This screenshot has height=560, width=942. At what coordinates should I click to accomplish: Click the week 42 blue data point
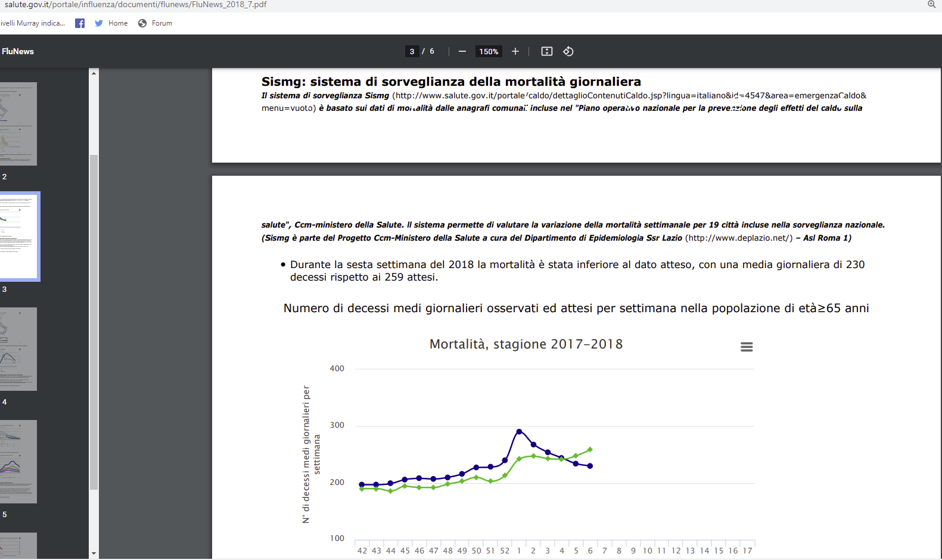pyautogui.click(x=362, y=484)
